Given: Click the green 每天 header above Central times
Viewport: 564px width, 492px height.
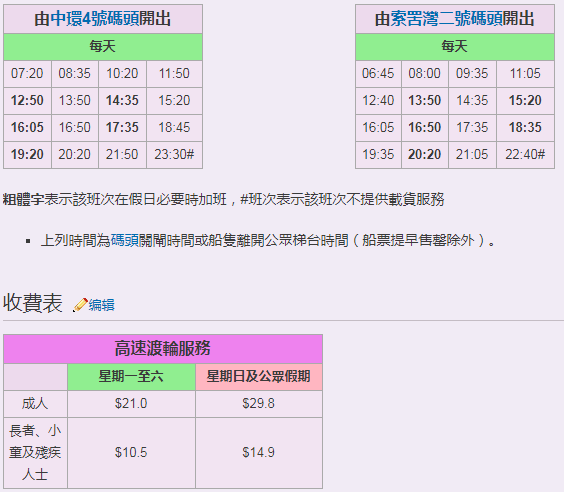Looking at the screenshot, I should [103, 47].
